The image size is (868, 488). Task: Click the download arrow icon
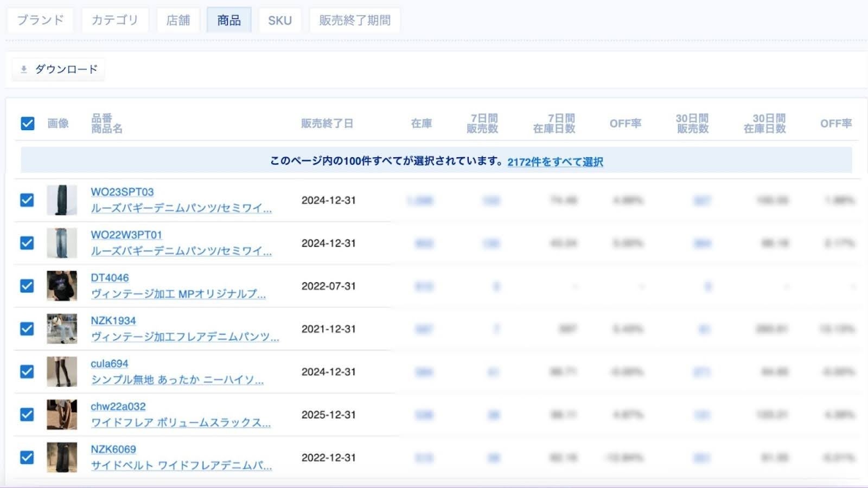pyautogui.click(x=24, y=69)
